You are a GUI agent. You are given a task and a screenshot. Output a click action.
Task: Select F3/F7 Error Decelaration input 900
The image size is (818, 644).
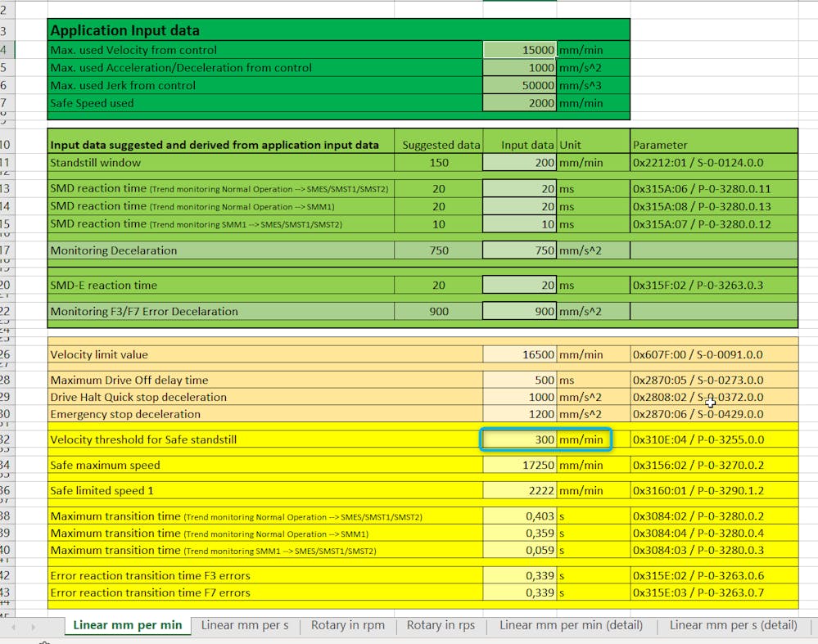(x=520, y=311)
